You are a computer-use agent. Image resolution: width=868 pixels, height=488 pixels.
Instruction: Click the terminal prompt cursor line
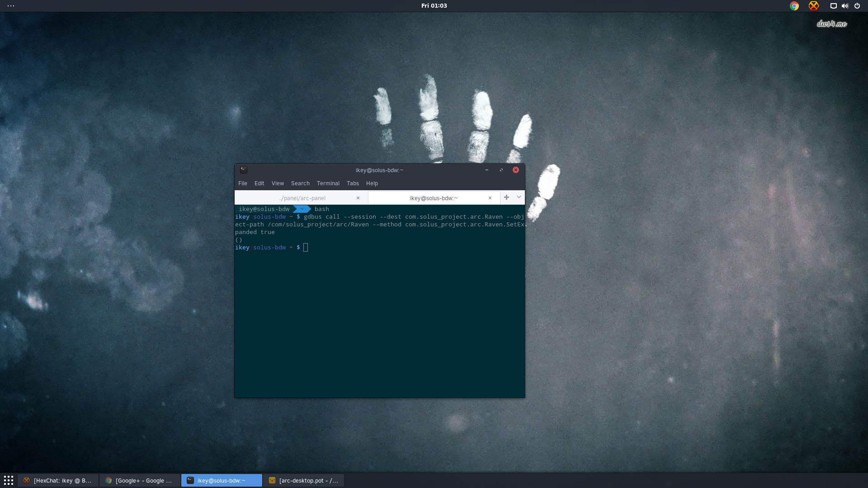point(271,248)
